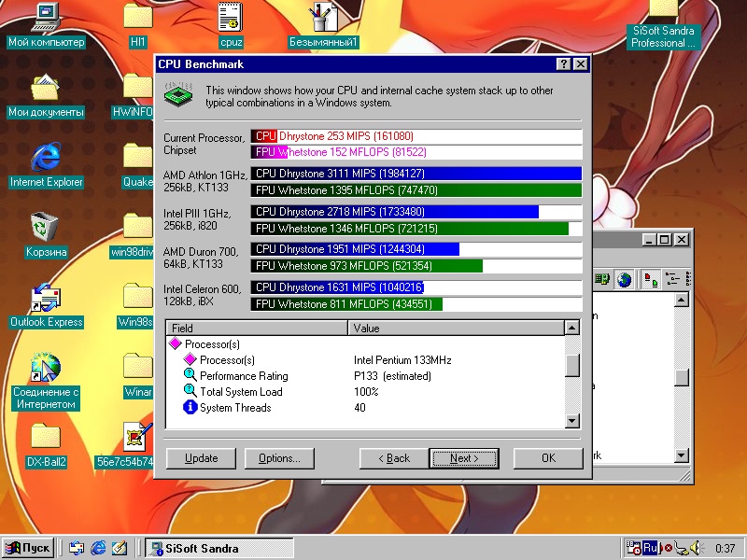This screenshot has width=747, height=560.
Task: Select the Performance Rating row
Action: [365, 376]
